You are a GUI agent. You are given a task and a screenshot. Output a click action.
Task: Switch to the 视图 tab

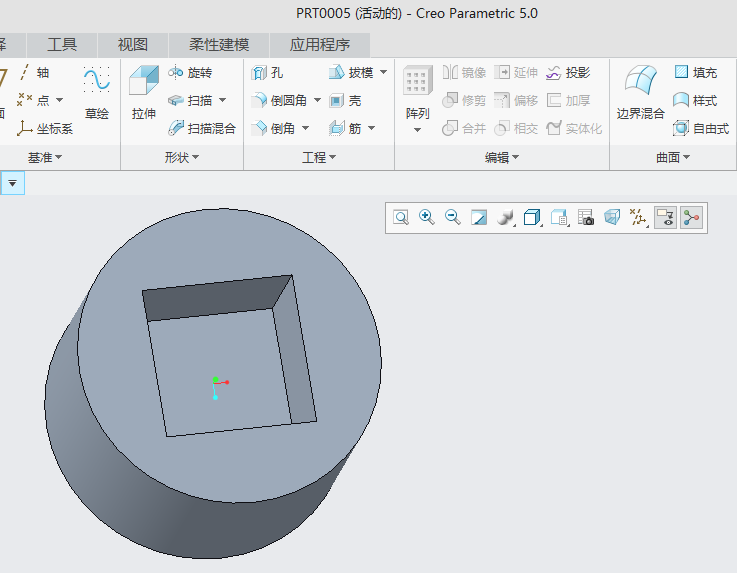click(132, 44)
